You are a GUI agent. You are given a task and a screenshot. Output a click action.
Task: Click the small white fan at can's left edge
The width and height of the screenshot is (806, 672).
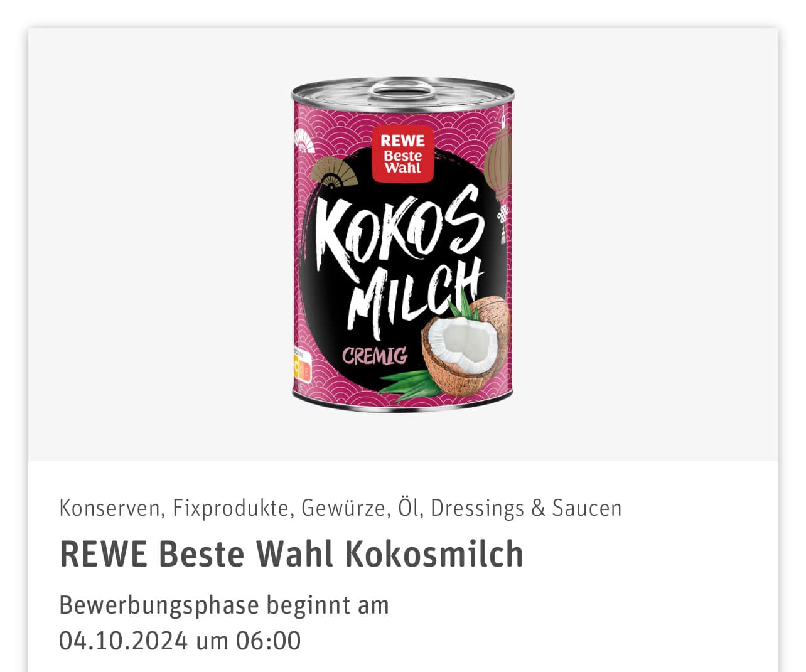[303, 141]
